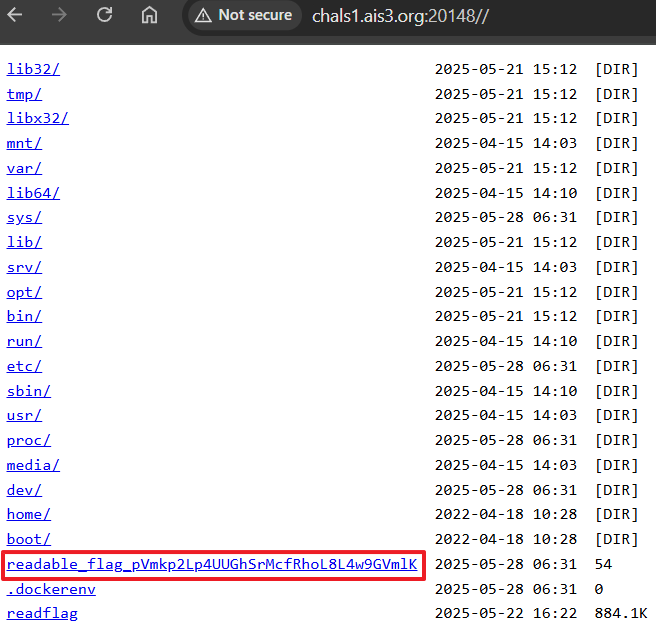Screen dimensions: 656x627
Task: Open the home/ directory
Action: [x=28, y=514]
